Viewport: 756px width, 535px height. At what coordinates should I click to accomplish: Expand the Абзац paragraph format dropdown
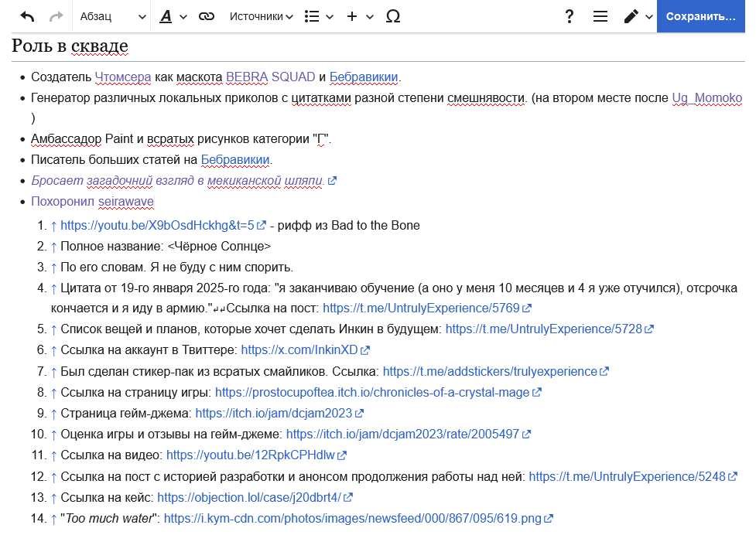pyautogui.click(x=113, y=16)
